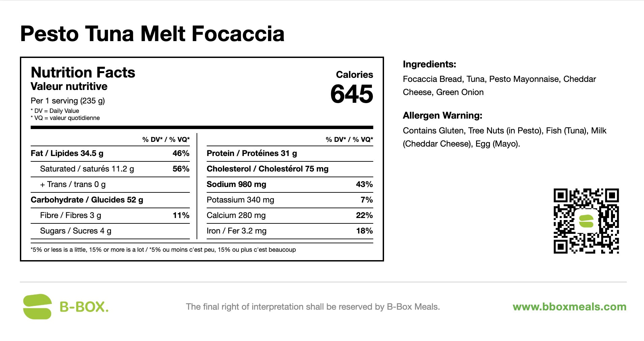The image size is (644, 341).
Task: Click the Per 1 serving (235 g) text
Action: pos(68,101)
